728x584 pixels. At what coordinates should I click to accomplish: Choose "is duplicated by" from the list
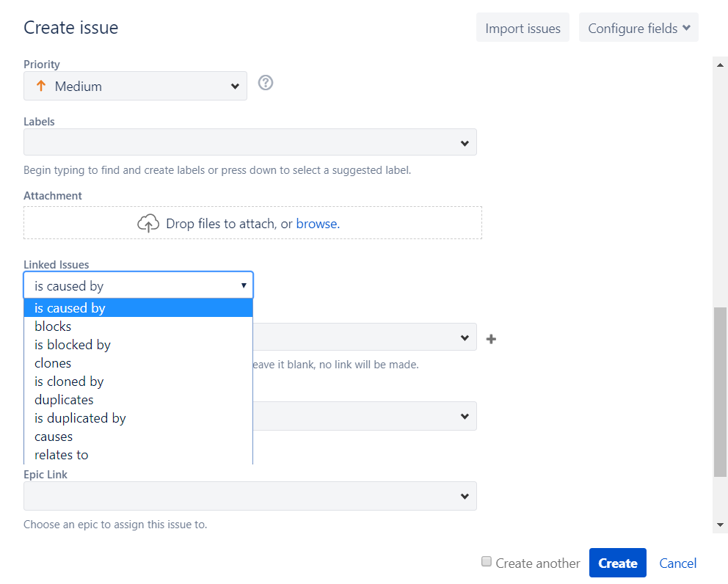[x=80, y=418]
